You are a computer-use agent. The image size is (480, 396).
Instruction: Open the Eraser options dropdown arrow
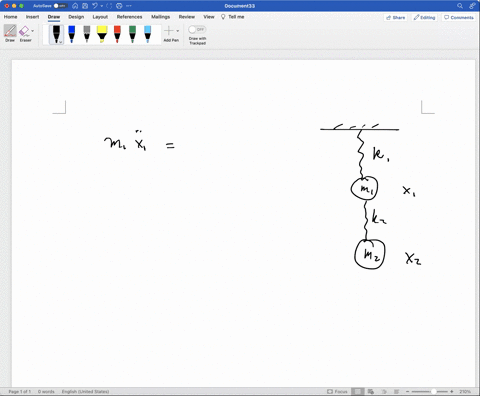click(x=32, y=31)
